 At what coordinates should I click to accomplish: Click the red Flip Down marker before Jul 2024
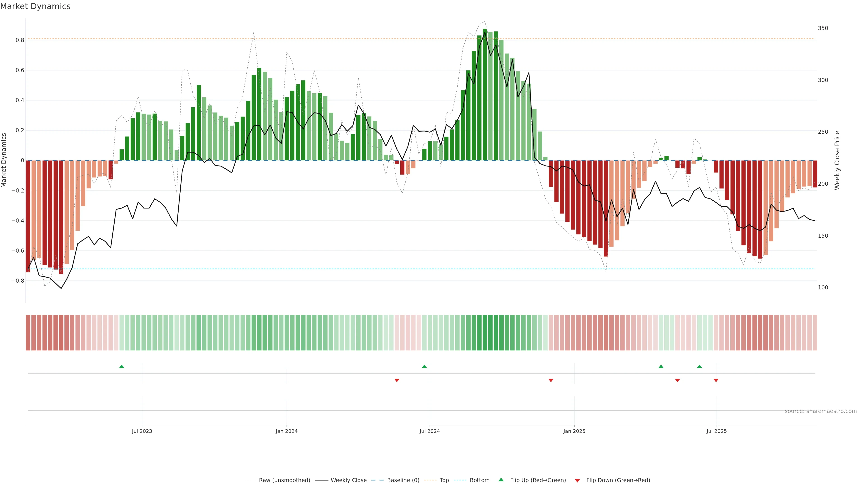397,380
